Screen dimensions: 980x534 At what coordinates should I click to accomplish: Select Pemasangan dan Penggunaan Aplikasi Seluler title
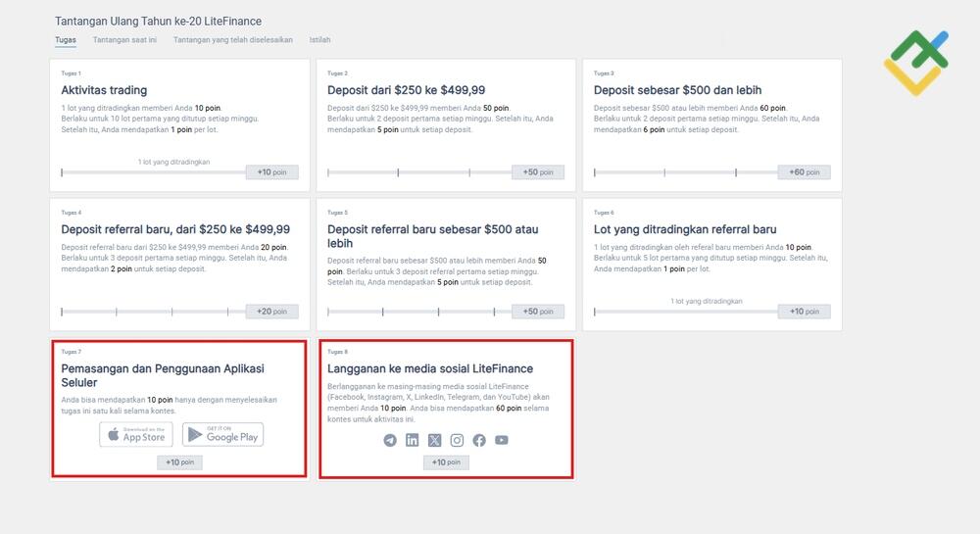pos(163,376)
